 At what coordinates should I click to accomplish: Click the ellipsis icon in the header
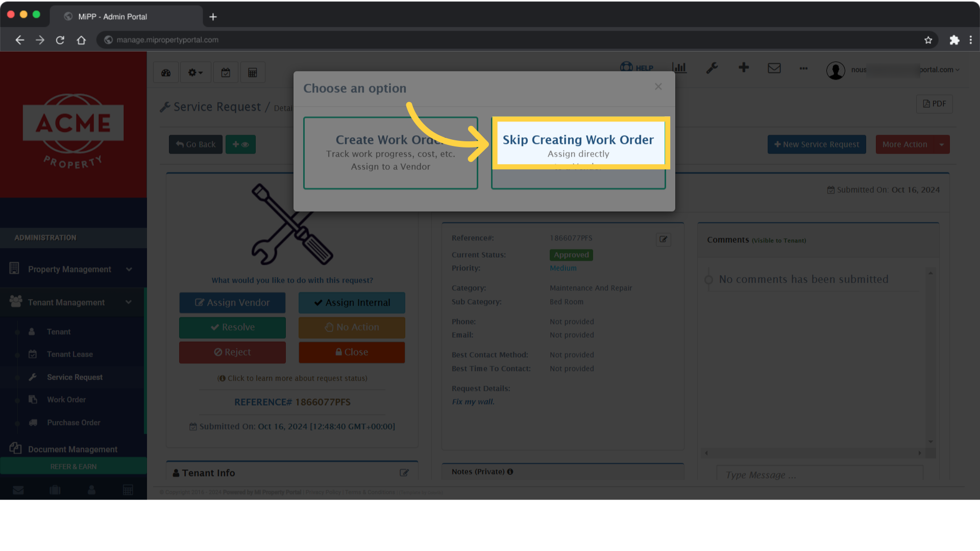coord(803,69)
